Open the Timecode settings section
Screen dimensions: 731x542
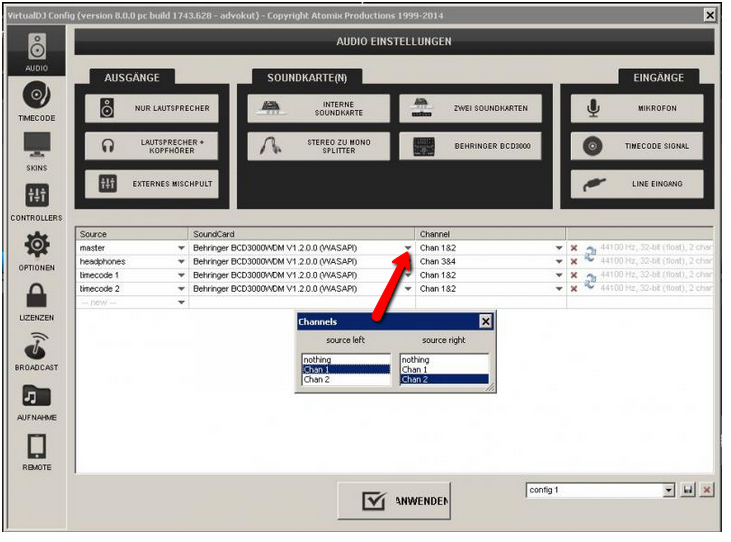36,101
